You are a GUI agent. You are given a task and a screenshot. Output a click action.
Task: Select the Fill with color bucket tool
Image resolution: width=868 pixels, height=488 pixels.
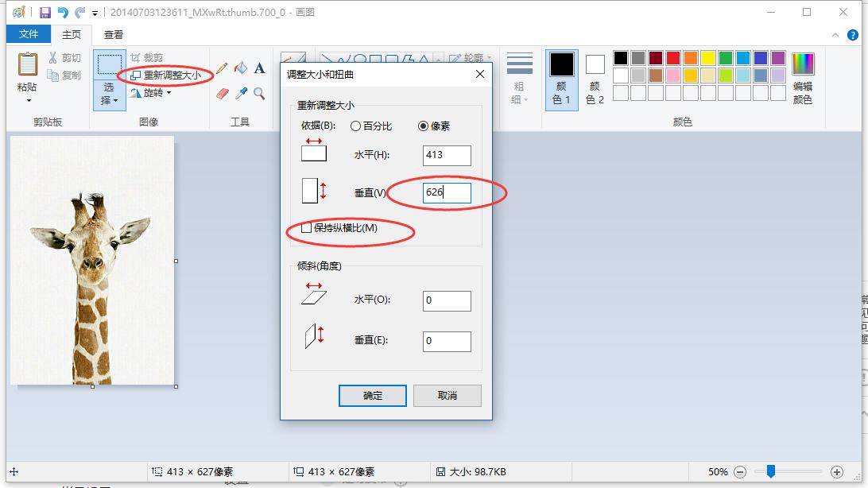[240, 68]
